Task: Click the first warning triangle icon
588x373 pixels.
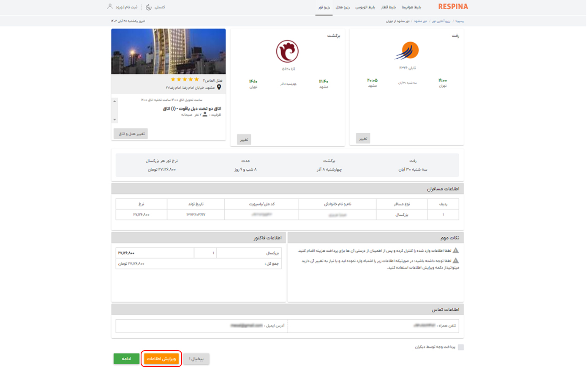Action: coord(455,250)
